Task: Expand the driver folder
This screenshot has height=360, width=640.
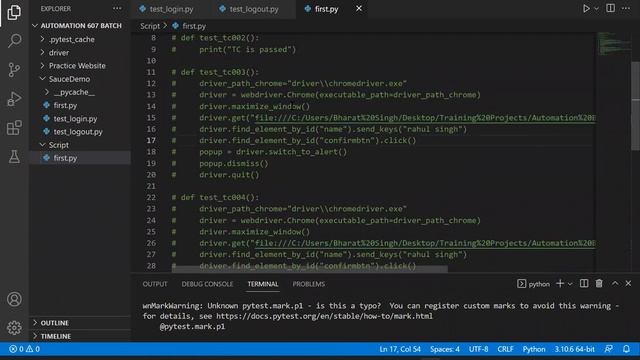Action: pos(80,53)
